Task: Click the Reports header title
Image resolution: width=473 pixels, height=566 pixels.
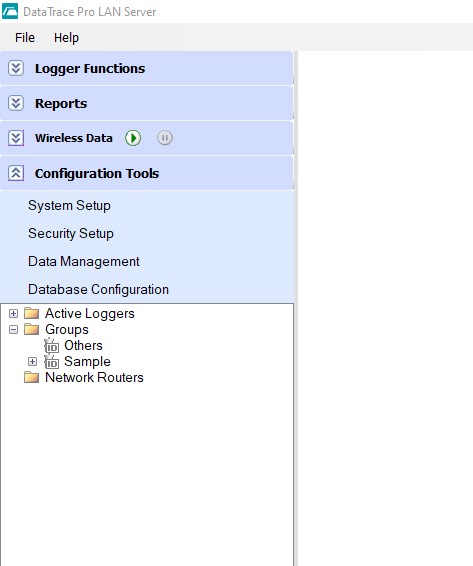Action: (61, 104)
